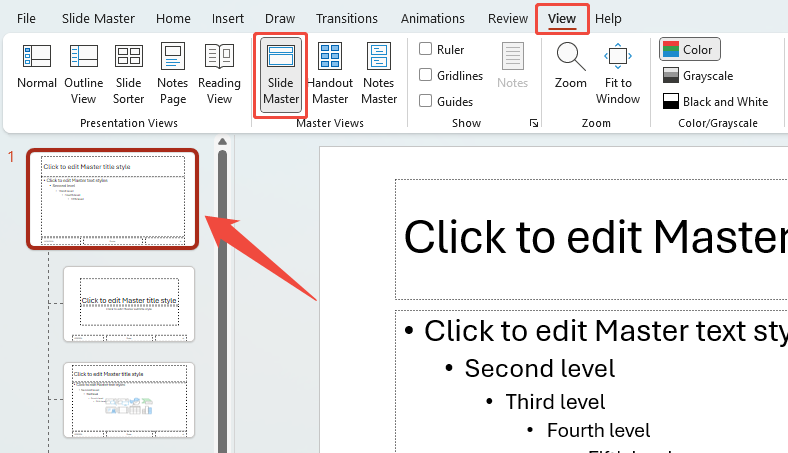Open the Slide Master tab

point(98,19)
